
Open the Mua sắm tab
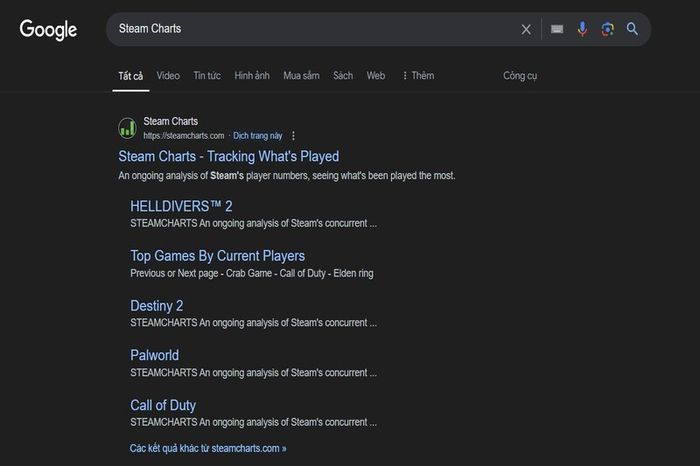301,75
